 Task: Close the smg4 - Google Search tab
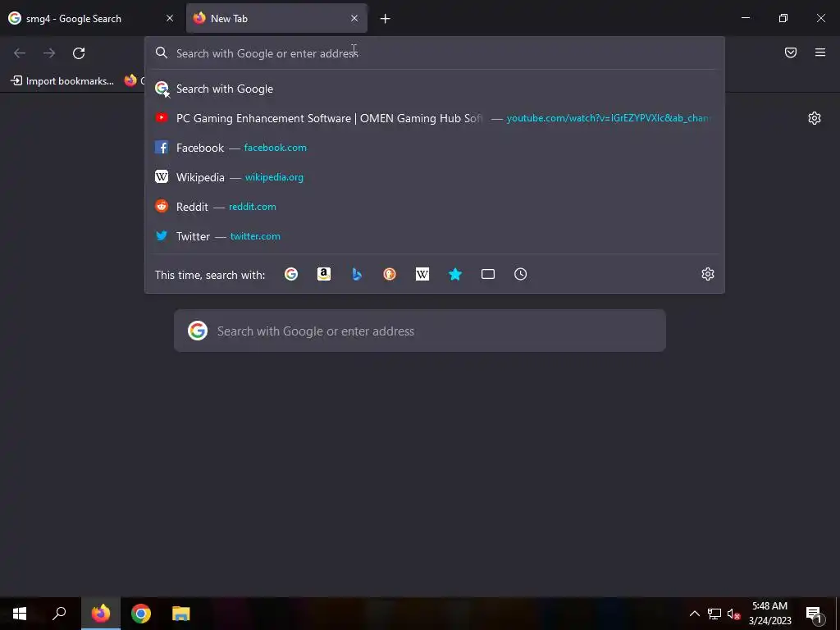pyautogui.click(x=170, y=18)
